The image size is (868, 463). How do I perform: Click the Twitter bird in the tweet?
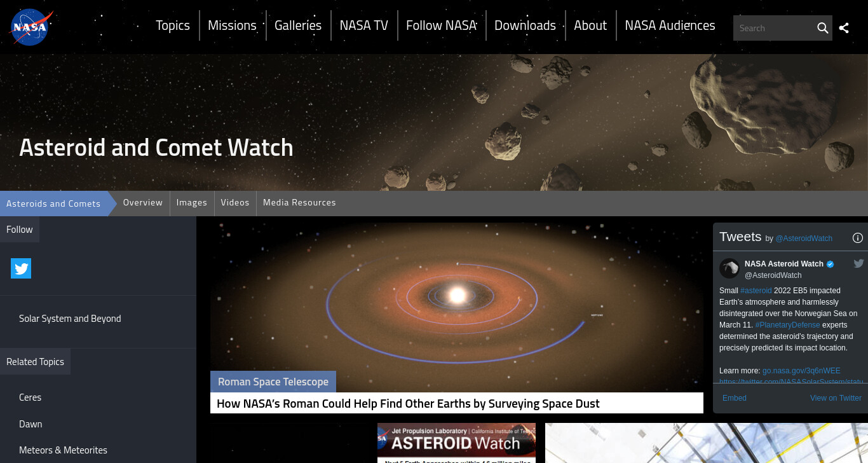click(x=858, y=263)
